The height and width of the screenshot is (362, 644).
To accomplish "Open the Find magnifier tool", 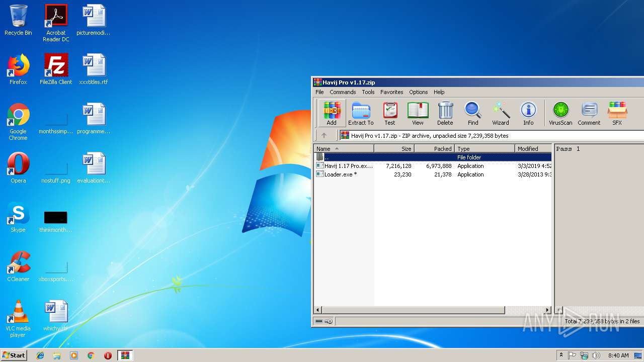I will point(473,113).
